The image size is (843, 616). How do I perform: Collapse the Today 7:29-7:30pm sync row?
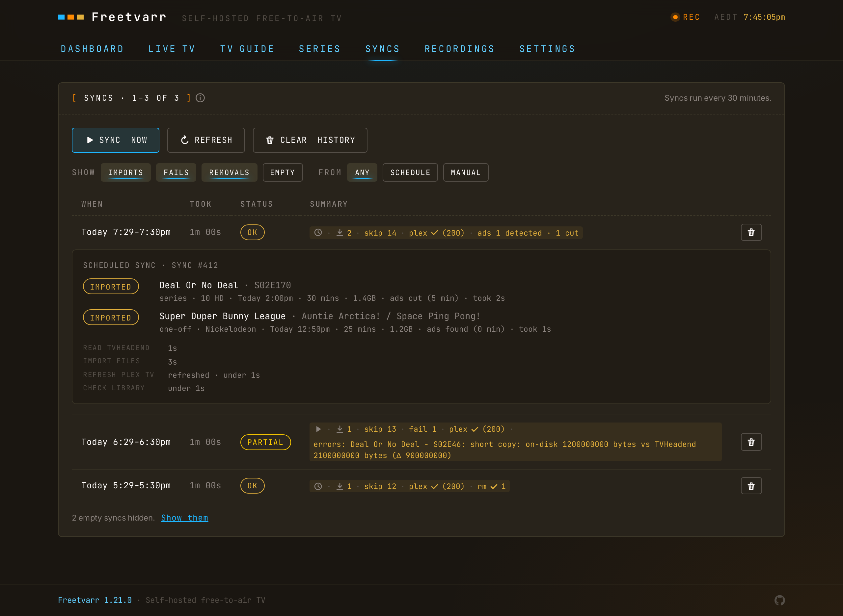coord(421,232)
